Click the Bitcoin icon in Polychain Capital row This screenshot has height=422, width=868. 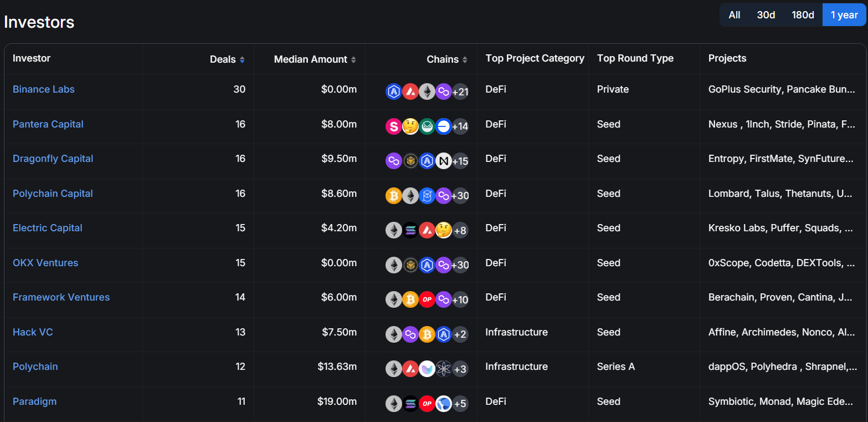[x=393, y=196]
